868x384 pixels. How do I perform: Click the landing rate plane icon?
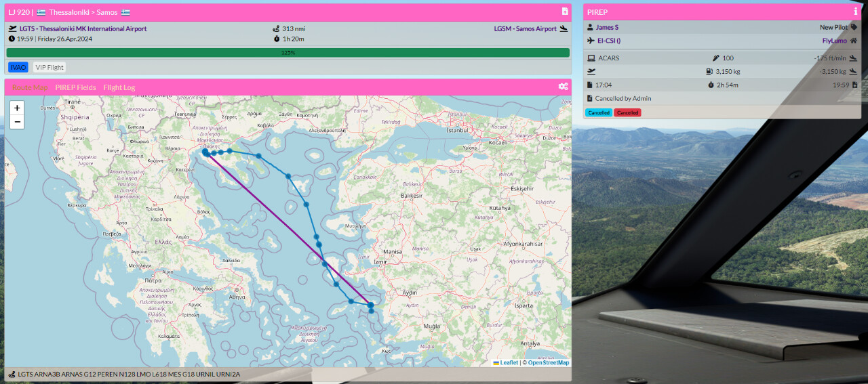click(853, 58)
